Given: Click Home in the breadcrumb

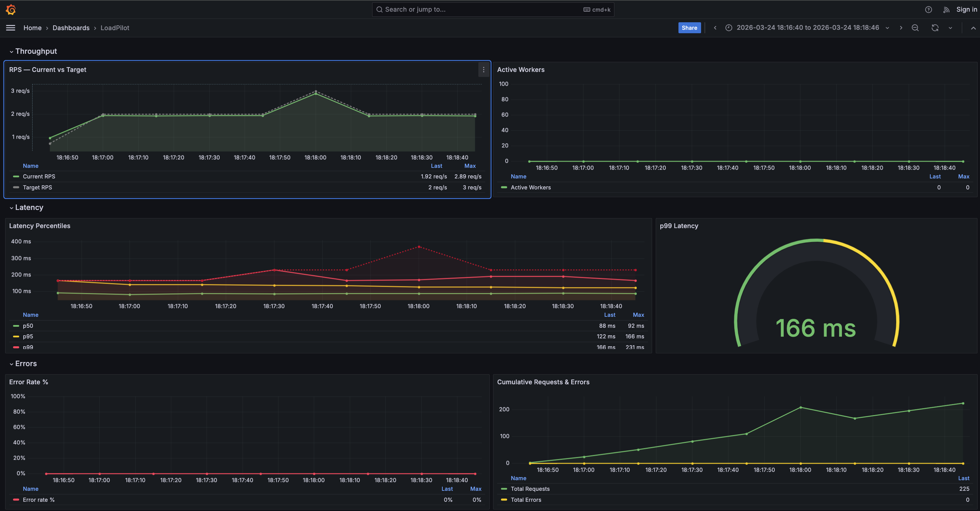Looking at the screenshot, I should click(x=32, y=28).
